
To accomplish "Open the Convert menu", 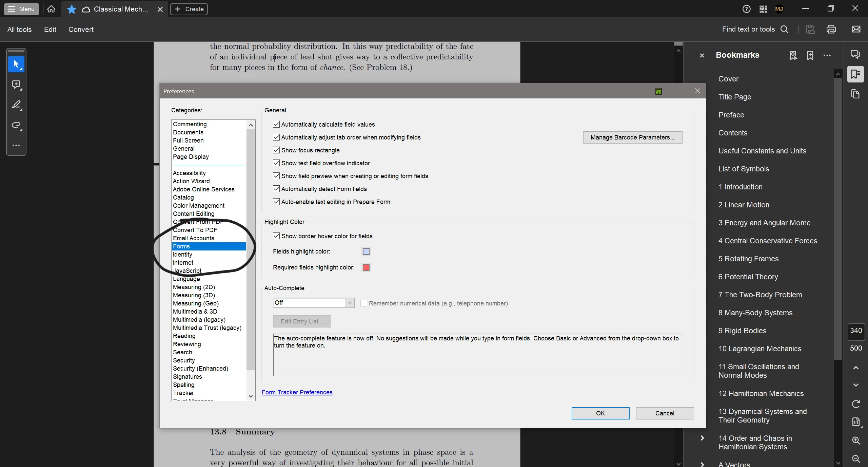I will pyautogui.click(x=81, y=30).
